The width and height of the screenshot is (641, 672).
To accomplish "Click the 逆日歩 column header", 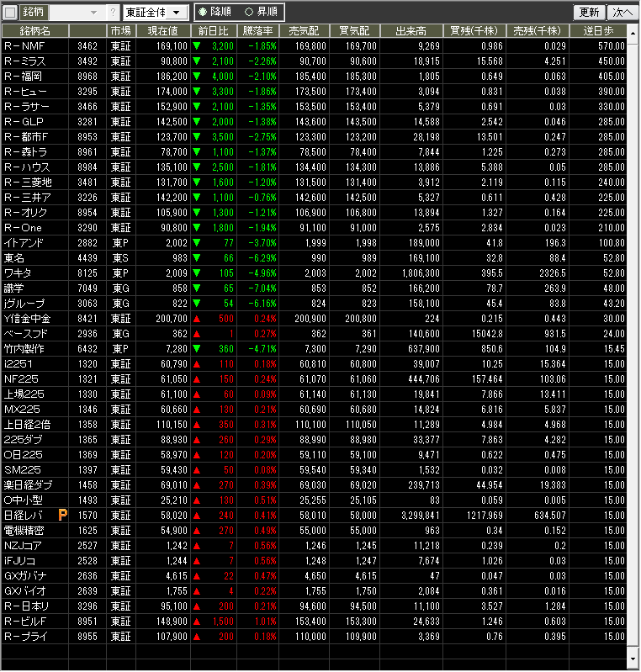I will pyautogui.click(x=599, y=31).
